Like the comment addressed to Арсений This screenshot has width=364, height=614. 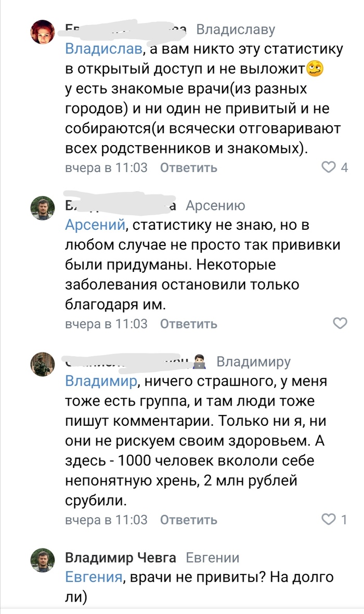(340, 323)
